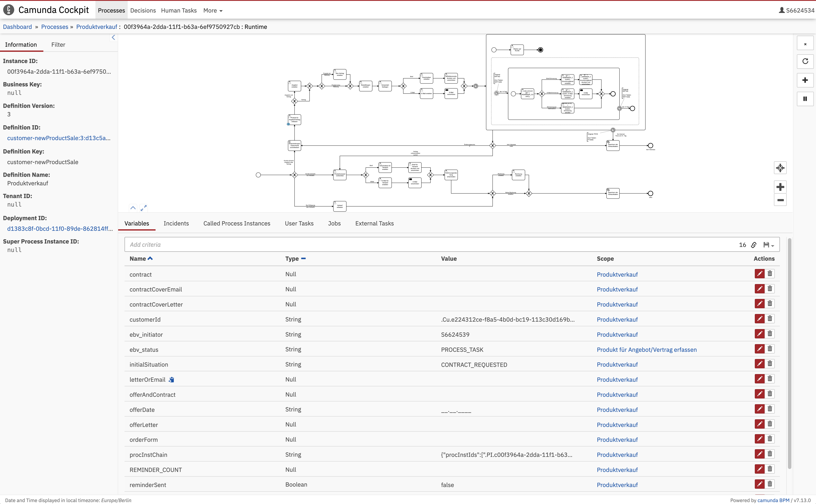Maximize the diagram using the expand arrows icon
The width and height of the screenshot is (816, 504).
tap(143, 208)
